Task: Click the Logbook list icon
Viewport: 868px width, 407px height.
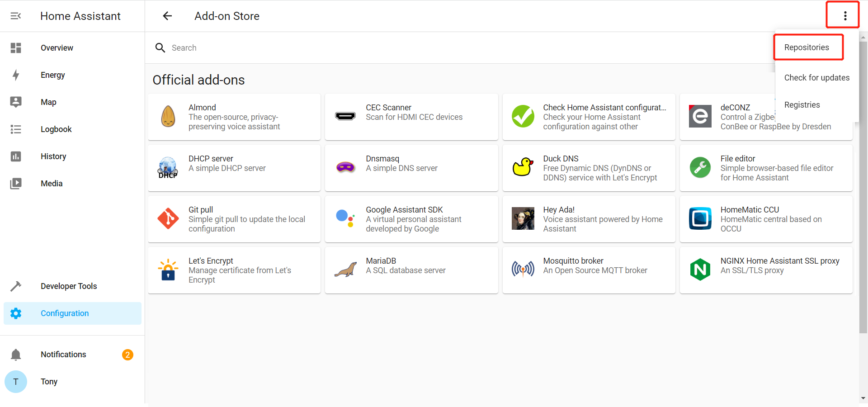Action: pos(16,129)
